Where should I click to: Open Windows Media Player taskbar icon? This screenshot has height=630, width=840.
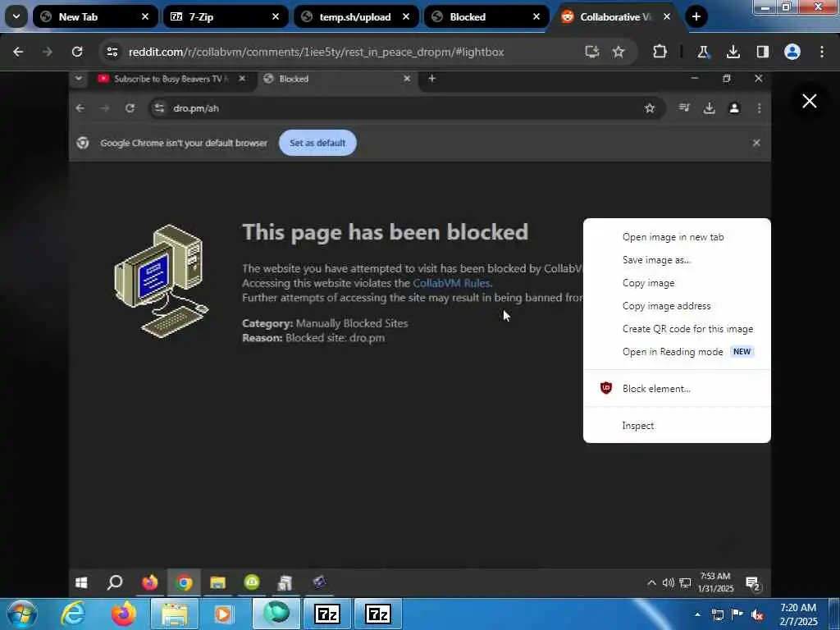coord(224,614)
